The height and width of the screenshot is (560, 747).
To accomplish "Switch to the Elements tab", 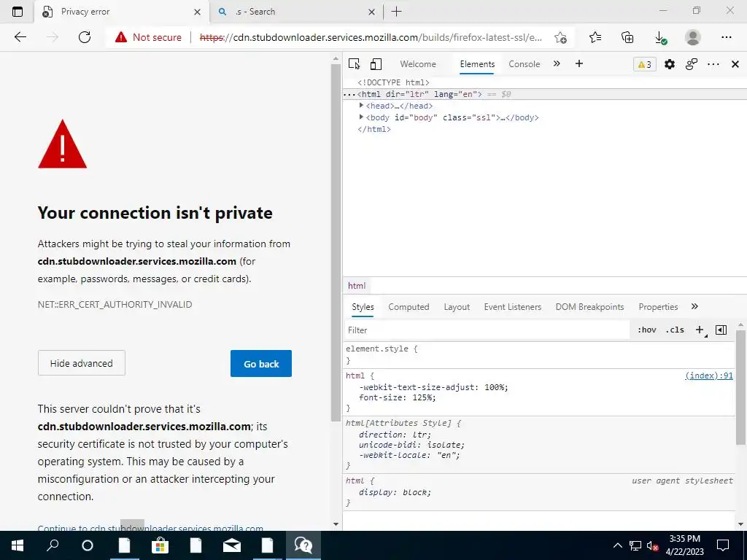I will [x=477, y=64].
